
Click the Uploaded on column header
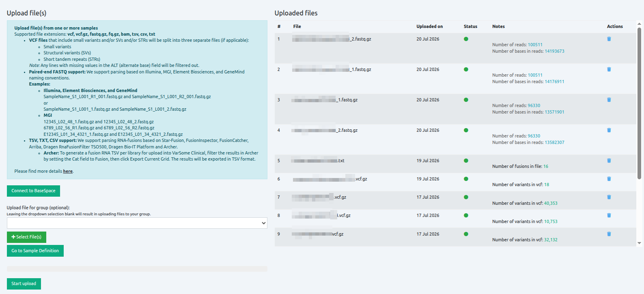tap(429, 26)
